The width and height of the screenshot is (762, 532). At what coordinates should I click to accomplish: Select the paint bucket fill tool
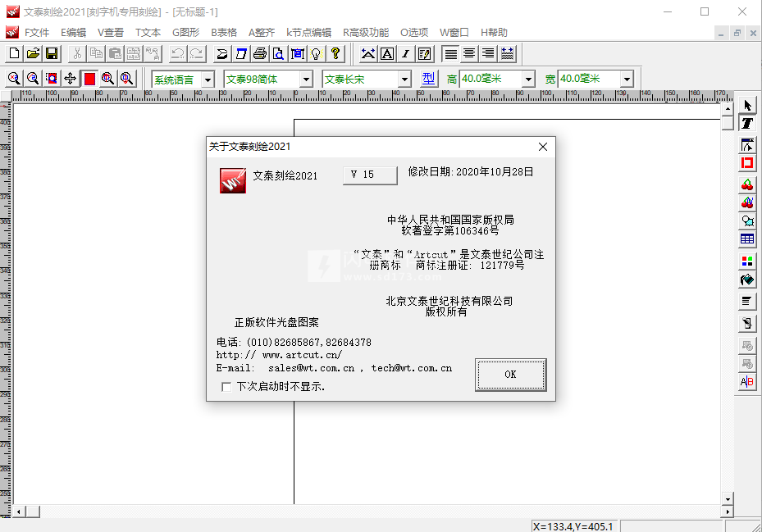[x=747, y=280]
